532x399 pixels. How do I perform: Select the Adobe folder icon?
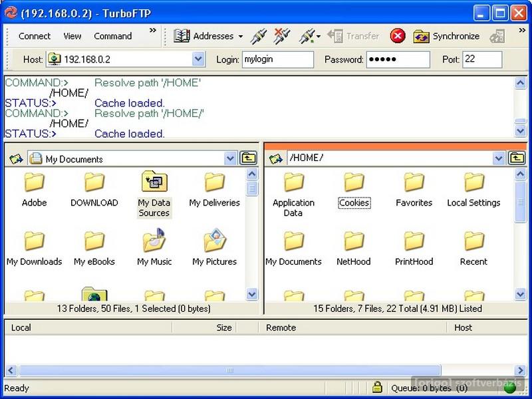[x=35, y=182]
